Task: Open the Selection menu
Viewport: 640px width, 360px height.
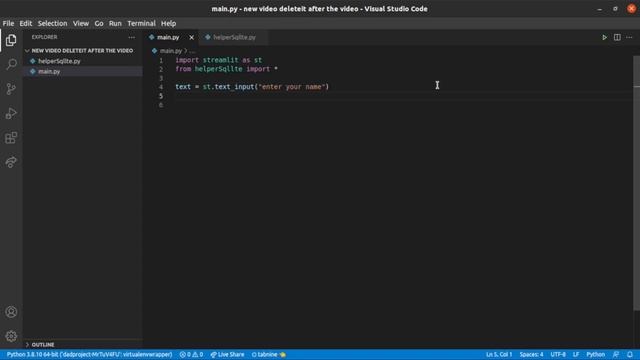Action: click(52, 23)
